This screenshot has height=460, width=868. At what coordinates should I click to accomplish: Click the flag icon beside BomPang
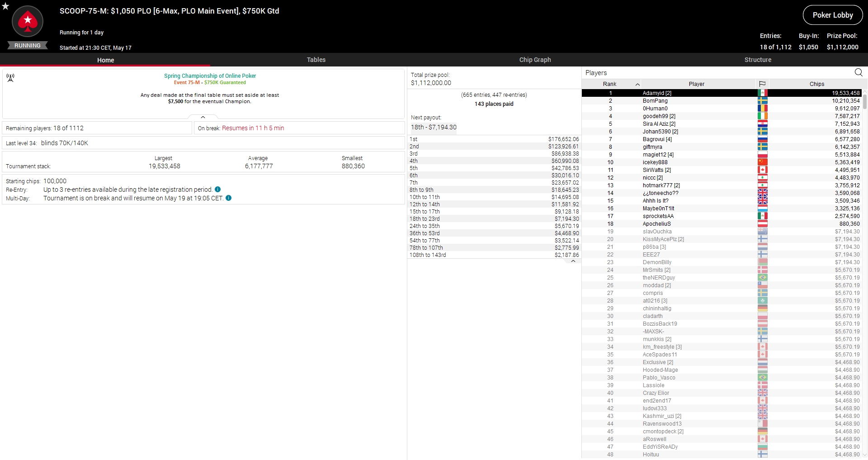[x=763, y=101]
